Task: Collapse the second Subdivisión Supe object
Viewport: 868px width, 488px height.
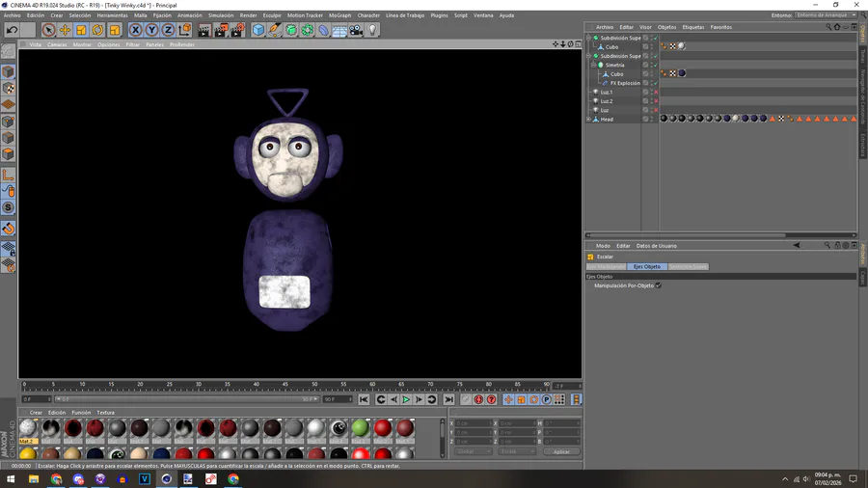Action: 589,56
